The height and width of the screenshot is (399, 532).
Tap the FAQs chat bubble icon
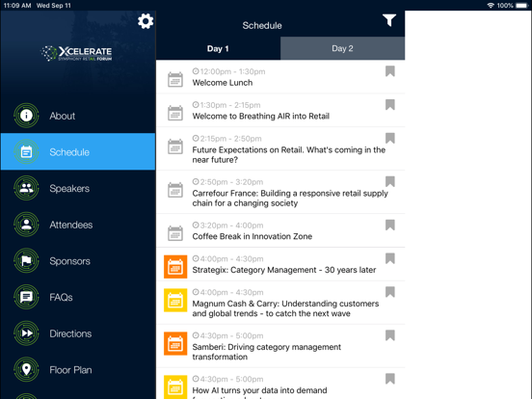26,297
